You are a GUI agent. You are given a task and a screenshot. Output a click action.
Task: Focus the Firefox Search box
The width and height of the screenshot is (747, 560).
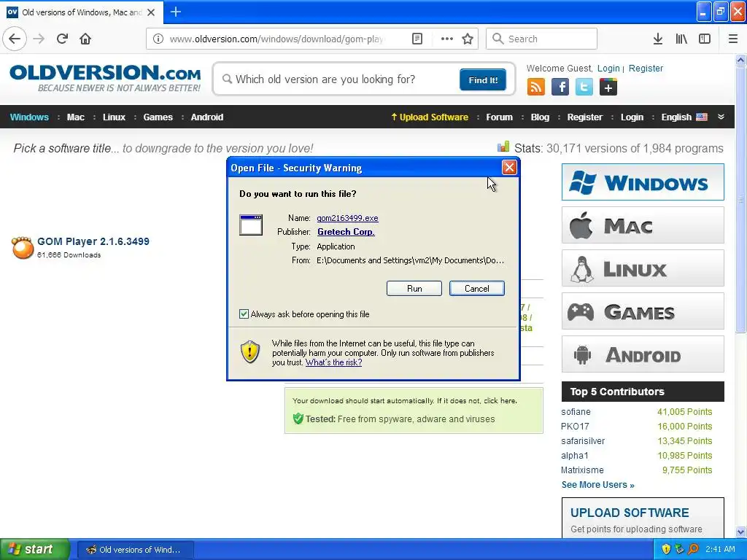click(542, 39)
